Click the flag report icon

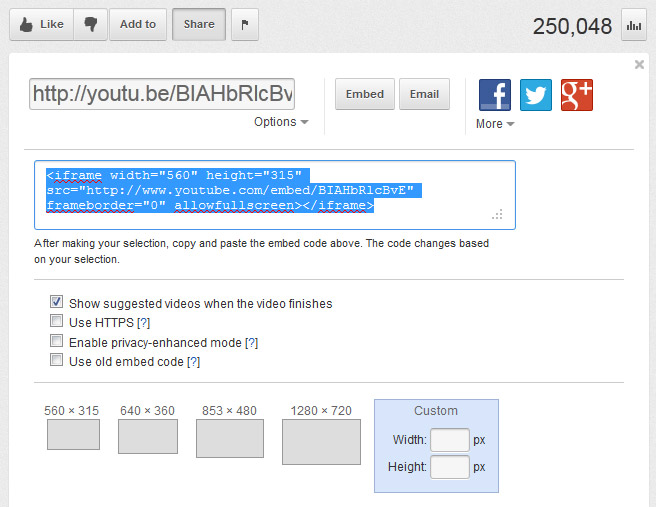[x=245, y=24]
